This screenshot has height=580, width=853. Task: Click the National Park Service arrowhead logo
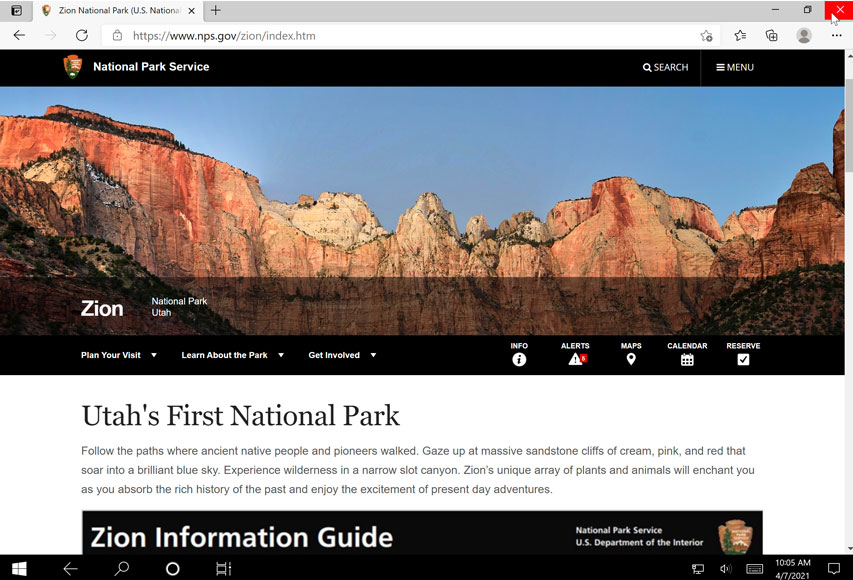click(x=73, y=67)
